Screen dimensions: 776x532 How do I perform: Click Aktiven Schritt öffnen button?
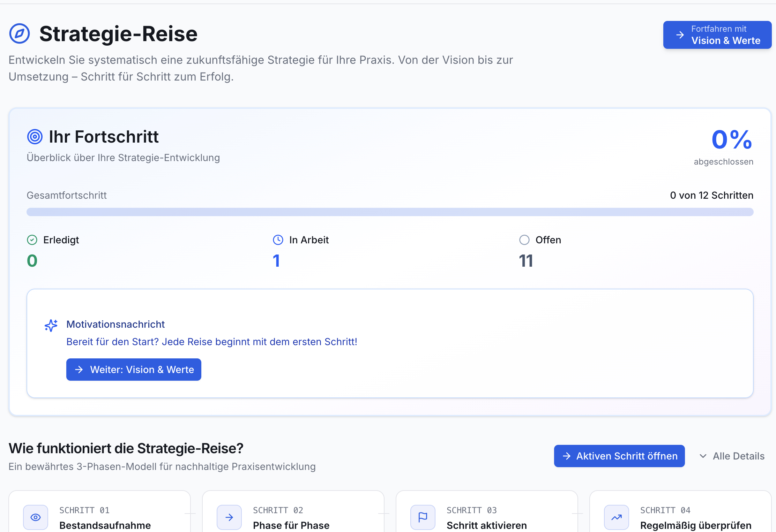pos(619,456)
